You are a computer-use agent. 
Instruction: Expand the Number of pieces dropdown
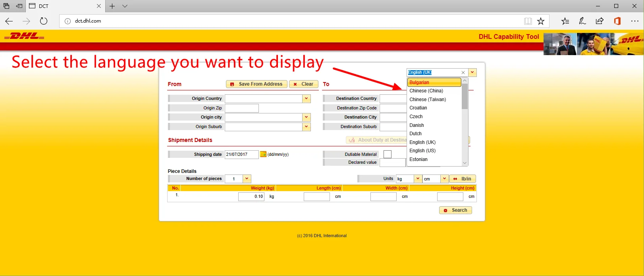click(x=247, y=179)
